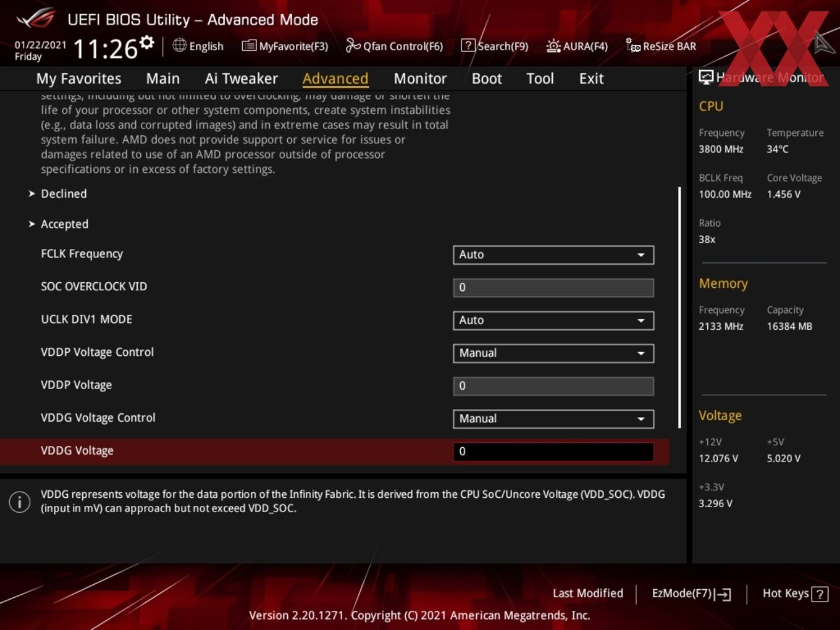Click Search(F9) label

pos(503,46)
